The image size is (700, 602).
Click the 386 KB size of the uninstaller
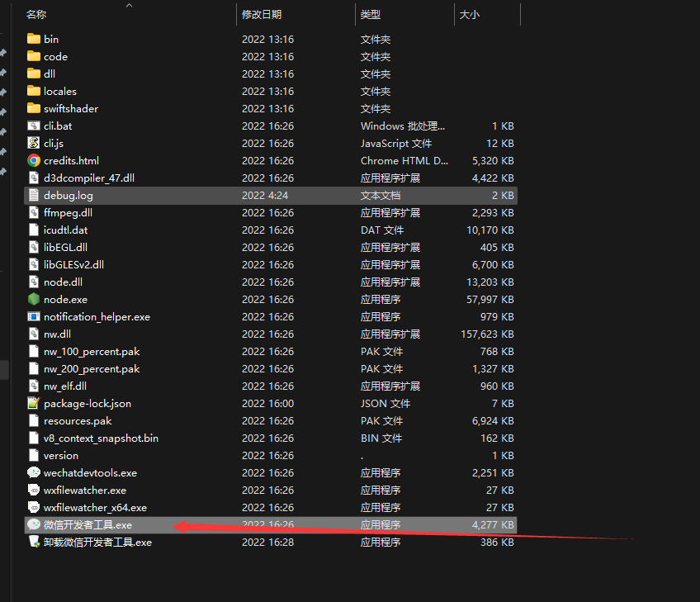click(x=497, y=543)
